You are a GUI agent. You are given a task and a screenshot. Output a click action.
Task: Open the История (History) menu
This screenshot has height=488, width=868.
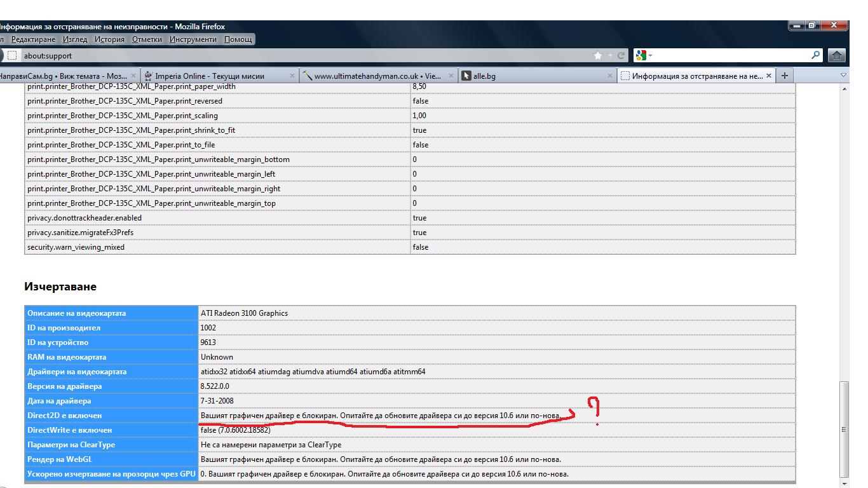tap(109, 39)
